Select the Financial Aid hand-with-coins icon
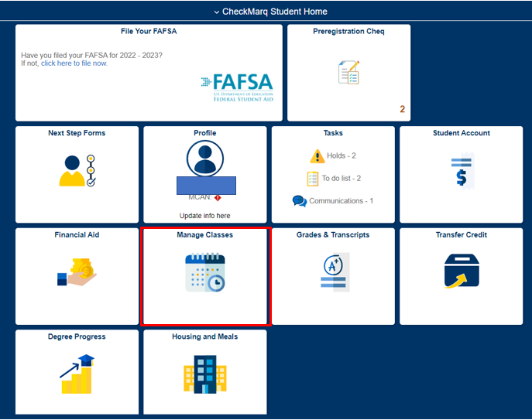The height and width of the screenshot is (420, 532). 76,272
